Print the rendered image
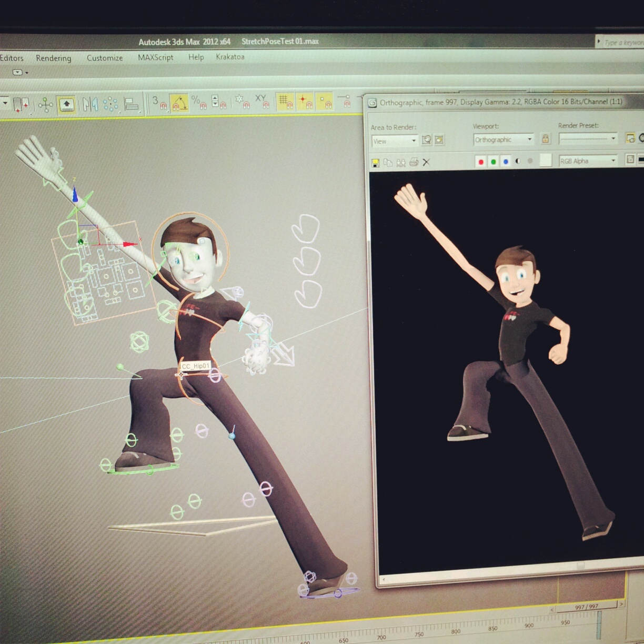 [414, 162]
